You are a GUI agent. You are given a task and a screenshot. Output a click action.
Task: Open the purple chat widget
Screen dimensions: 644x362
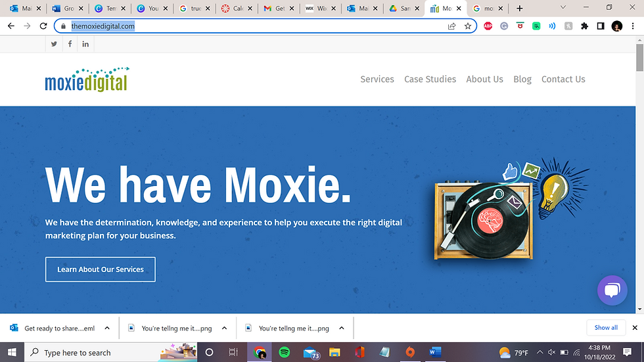click(x=612, y=290)
